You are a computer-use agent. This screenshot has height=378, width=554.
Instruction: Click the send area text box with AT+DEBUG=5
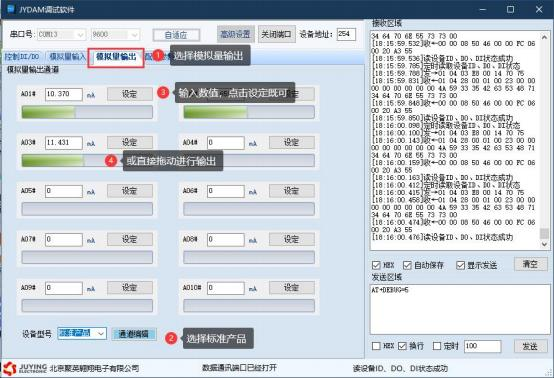click(460, 309)
